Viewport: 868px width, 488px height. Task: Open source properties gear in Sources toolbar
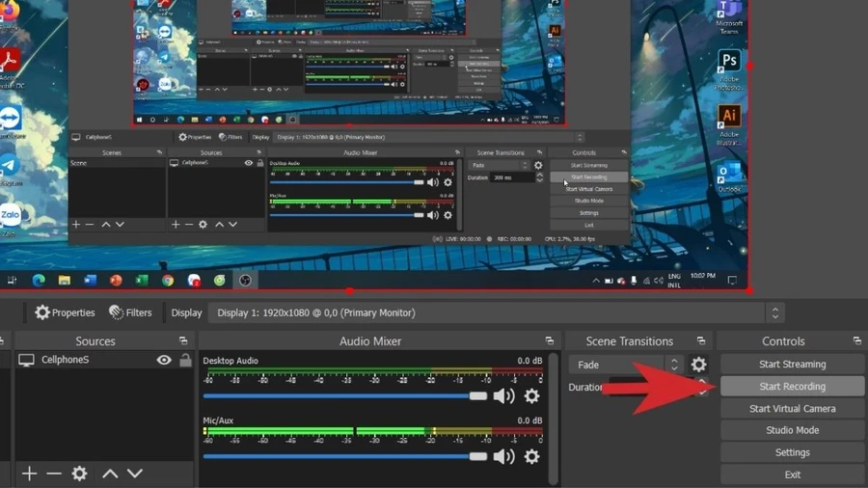click(x=79, y=474)
